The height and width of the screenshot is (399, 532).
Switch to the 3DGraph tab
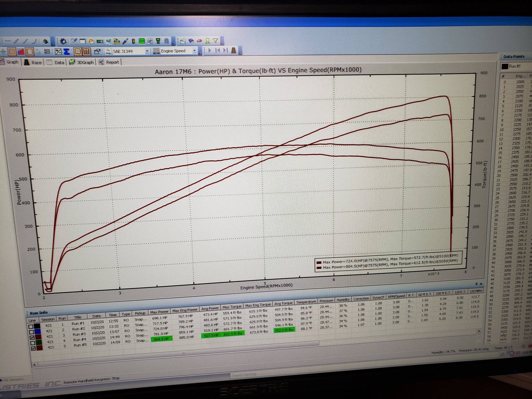click(x=81, y=62)
